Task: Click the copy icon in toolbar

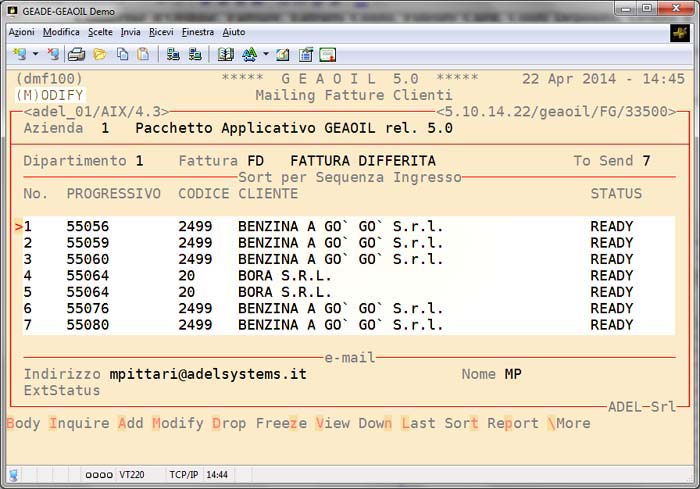Action: pyautogui.click(x=122, y=54)
